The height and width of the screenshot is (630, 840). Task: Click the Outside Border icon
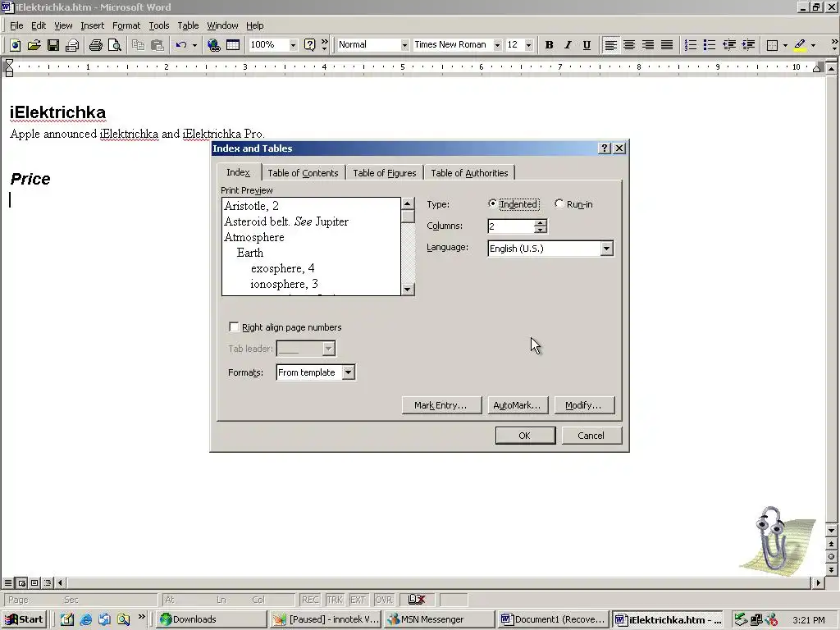[x=772, y=45]
